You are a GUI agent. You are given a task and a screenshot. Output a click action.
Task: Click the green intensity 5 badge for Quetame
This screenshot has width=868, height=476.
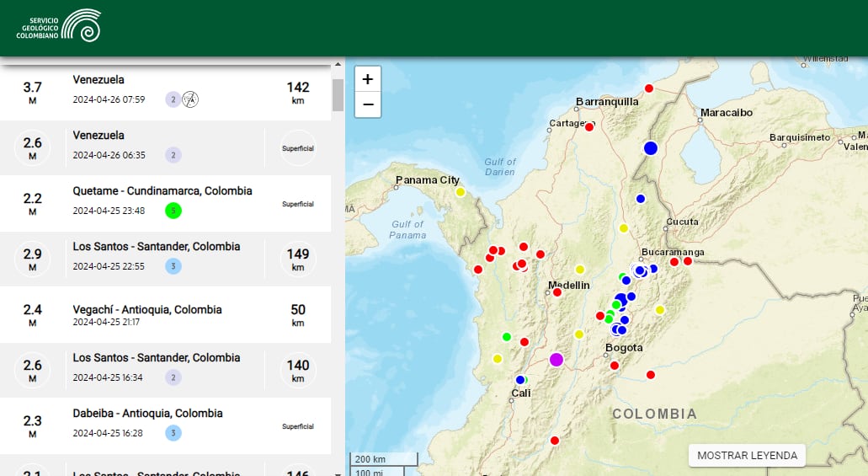173,211
